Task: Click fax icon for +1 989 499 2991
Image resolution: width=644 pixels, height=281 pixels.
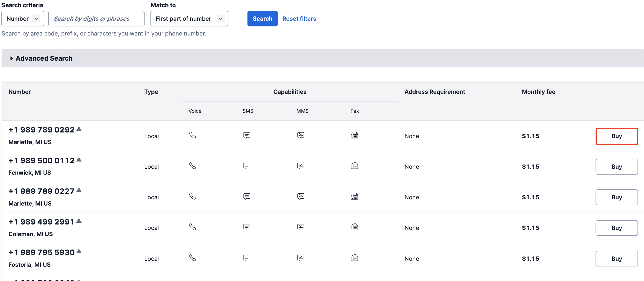Action: point(354,227)
